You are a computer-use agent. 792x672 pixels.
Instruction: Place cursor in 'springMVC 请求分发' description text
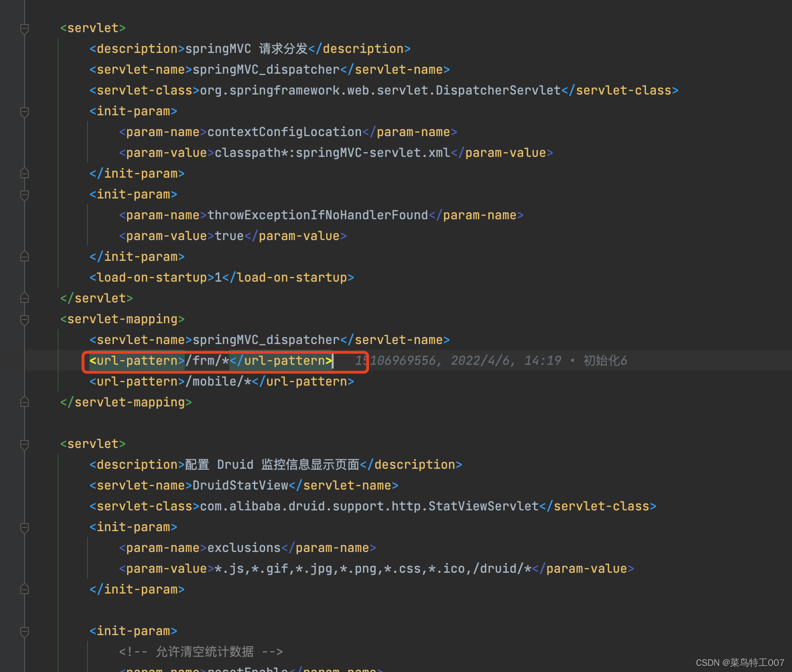pos(246,49)
